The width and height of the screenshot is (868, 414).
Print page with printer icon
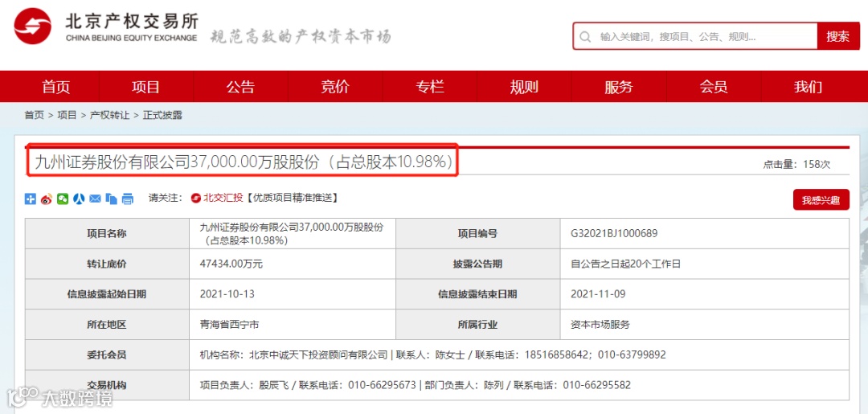point(128,199)
